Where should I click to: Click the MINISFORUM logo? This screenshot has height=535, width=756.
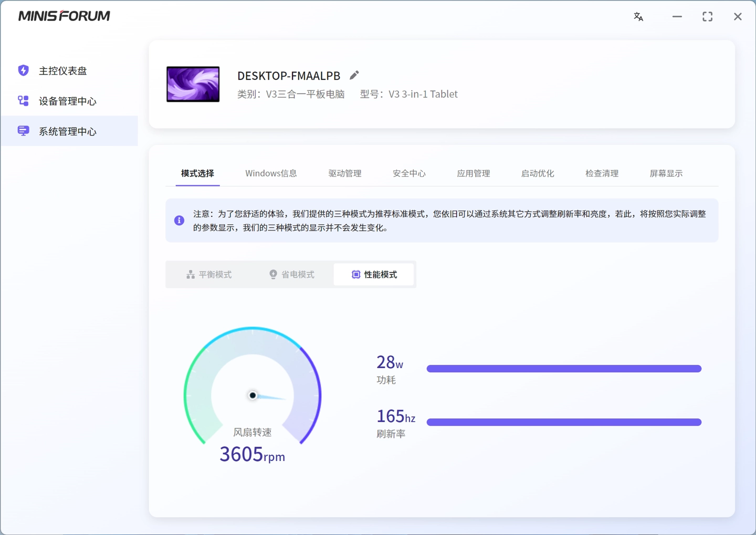(64, 16)
